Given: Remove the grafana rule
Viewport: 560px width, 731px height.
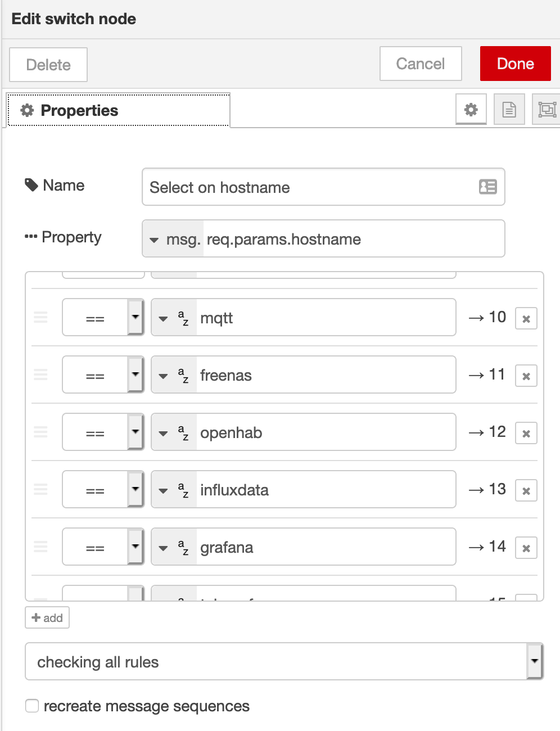Looking at the screenshot, I should 526,548.
